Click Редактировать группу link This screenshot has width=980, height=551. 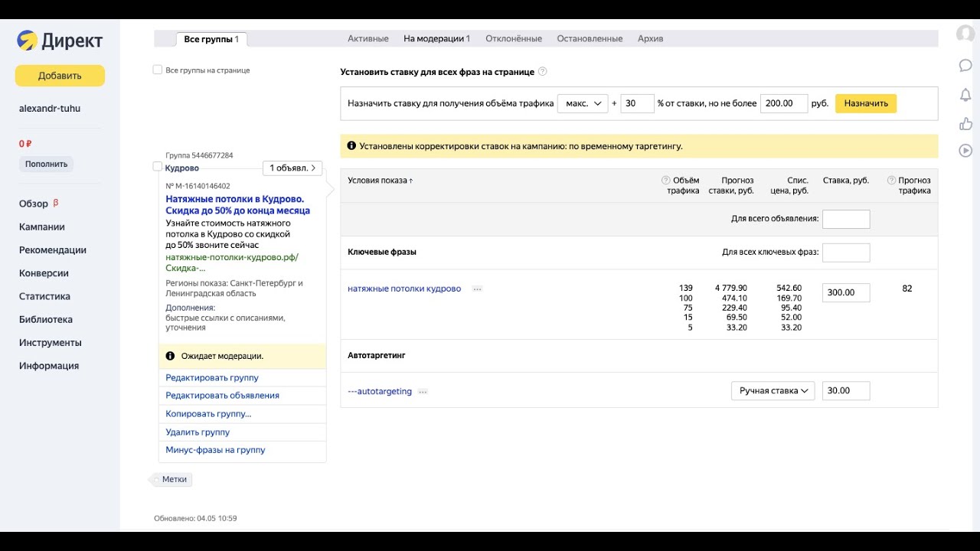click(x=212, y=378)
